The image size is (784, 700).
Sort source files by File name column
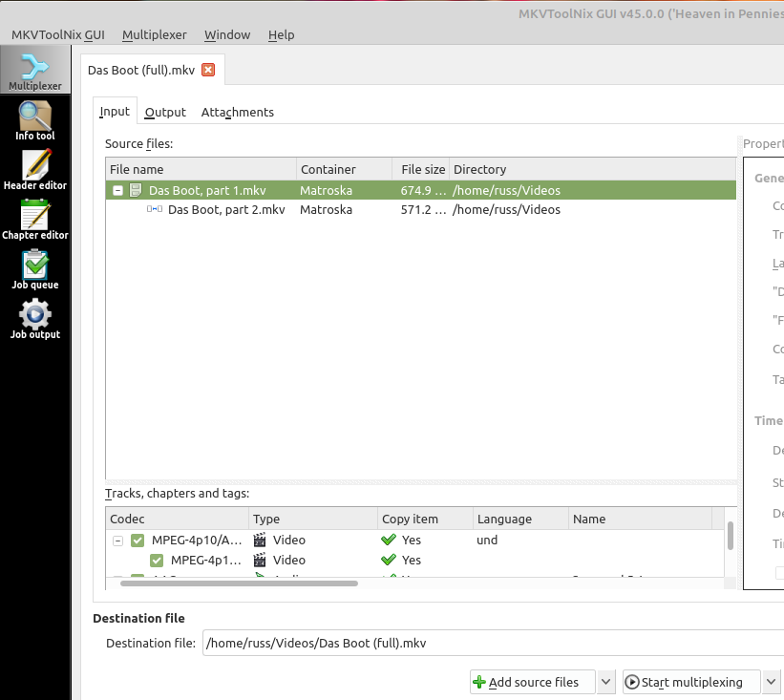point(201,169)
